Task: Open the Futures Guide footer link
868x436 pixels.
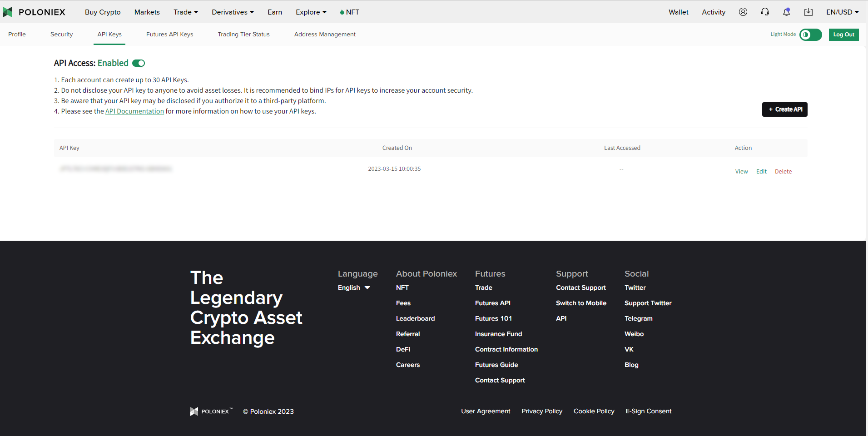Action: click(496, 365)
